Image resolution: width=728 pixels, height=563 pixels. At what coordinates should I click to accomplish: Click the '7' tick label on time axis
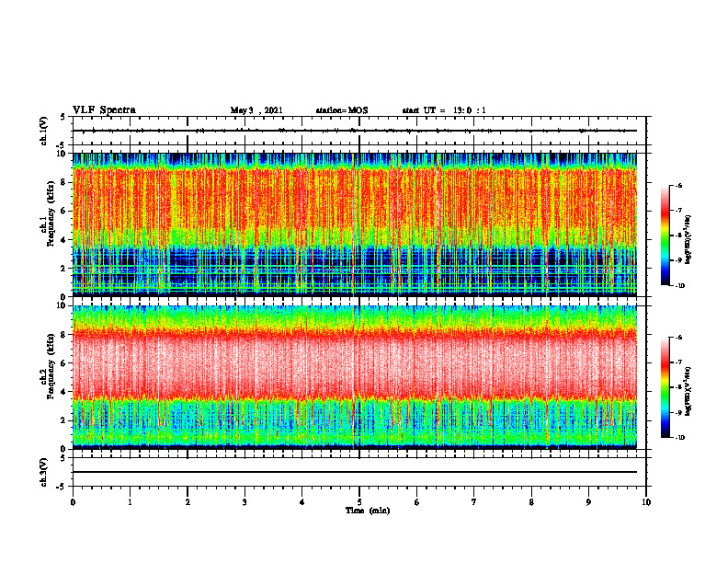tap(474, 502)
